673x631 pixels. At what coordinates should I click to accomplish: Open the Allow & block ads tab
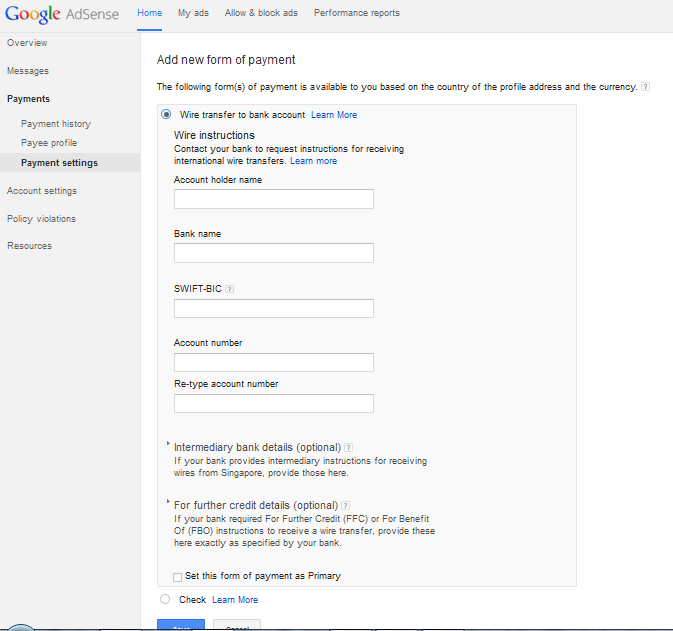tap(261, 13)
